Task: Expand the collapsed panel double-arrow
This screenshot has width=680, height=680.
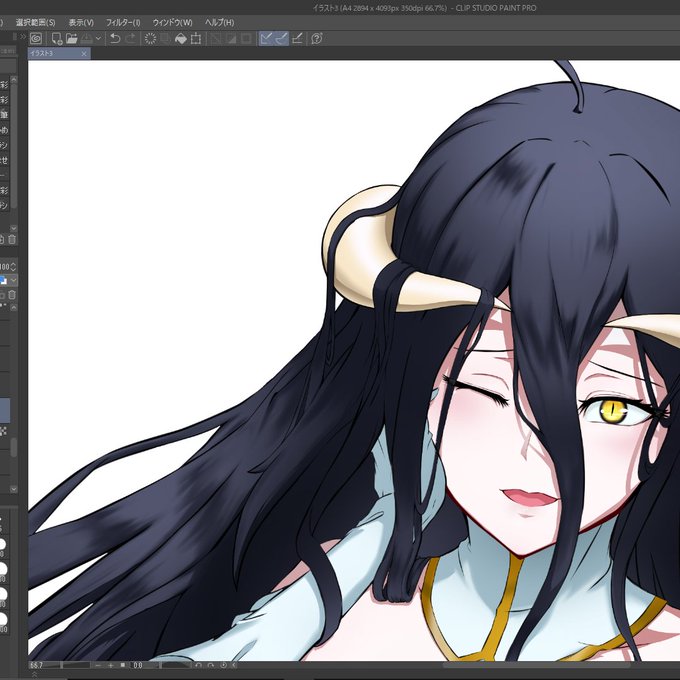Action: [23, 37]
